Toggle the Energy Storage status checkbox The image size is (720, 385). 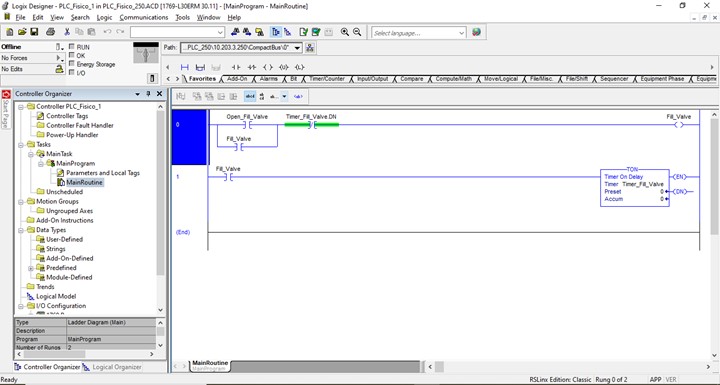coord(71,64)
